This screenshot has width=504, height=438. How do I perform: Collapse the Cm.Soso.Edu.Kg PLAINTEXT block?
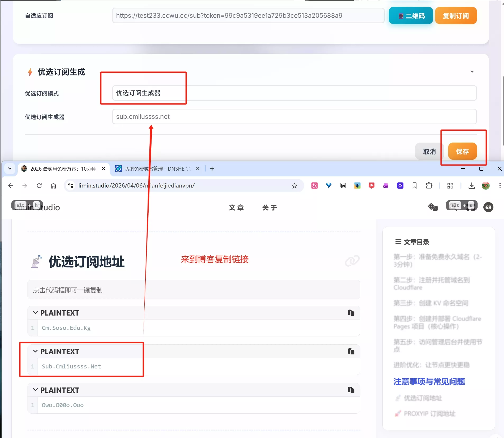[x=35, y=313]
